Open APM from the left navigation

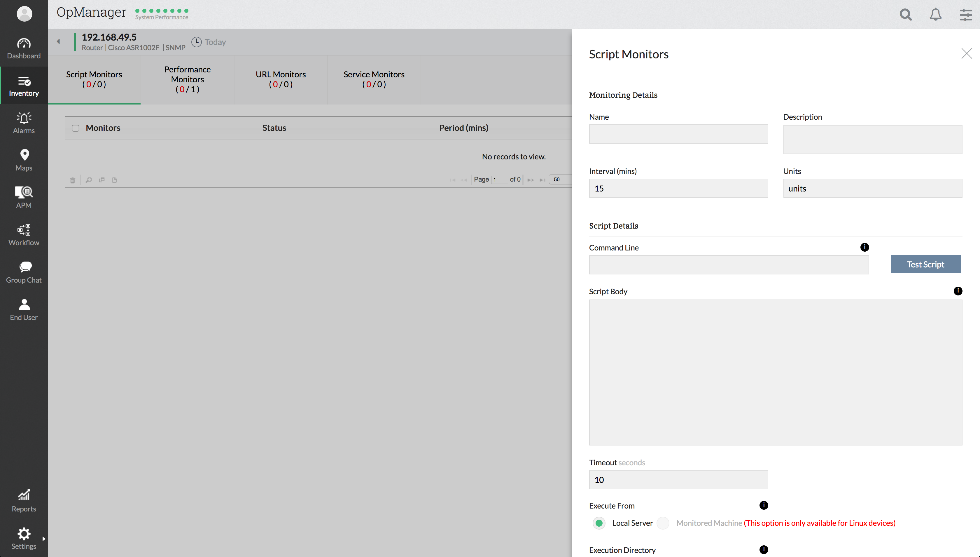click(24, 197)
